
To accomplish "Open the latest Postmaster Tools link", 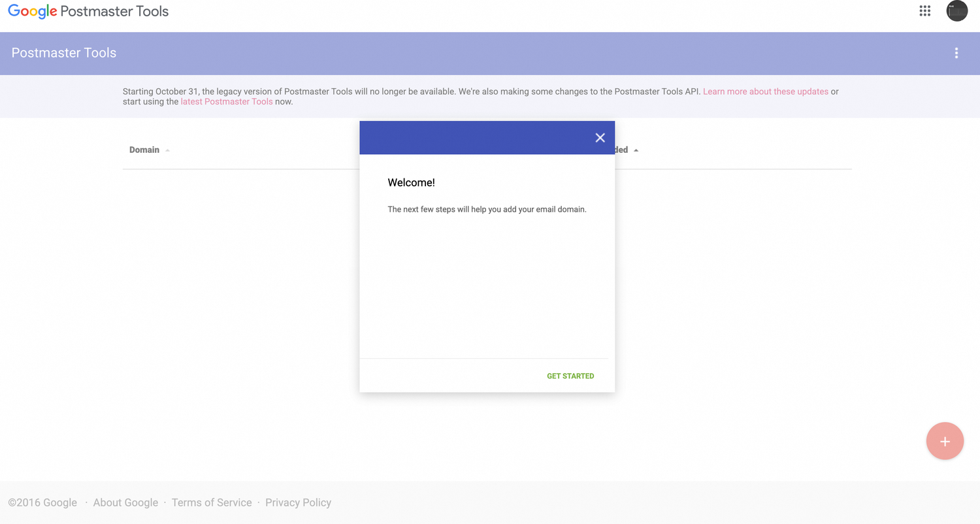I will [227, 101].
